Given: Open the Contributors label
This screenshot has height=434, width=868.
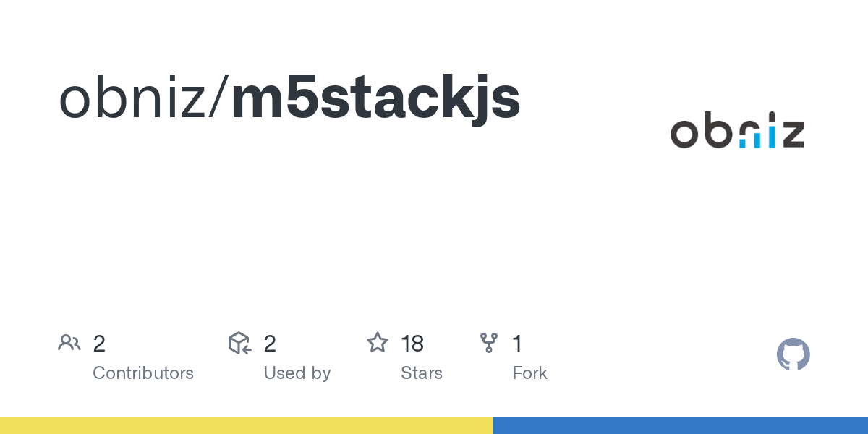Looking at the screenshot, I should click(x=143, y=373).
